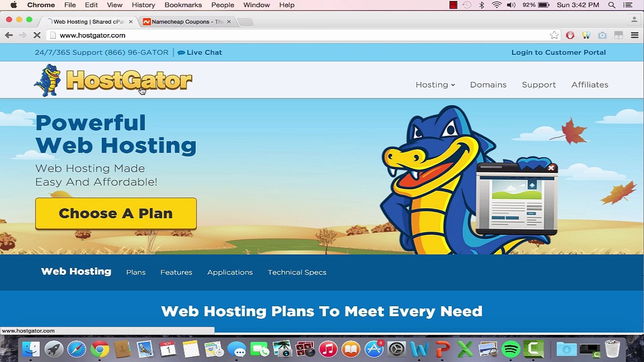644x362 pixels.
Task: Open the Chrome hamburger menu
Action: pos(634,35)
